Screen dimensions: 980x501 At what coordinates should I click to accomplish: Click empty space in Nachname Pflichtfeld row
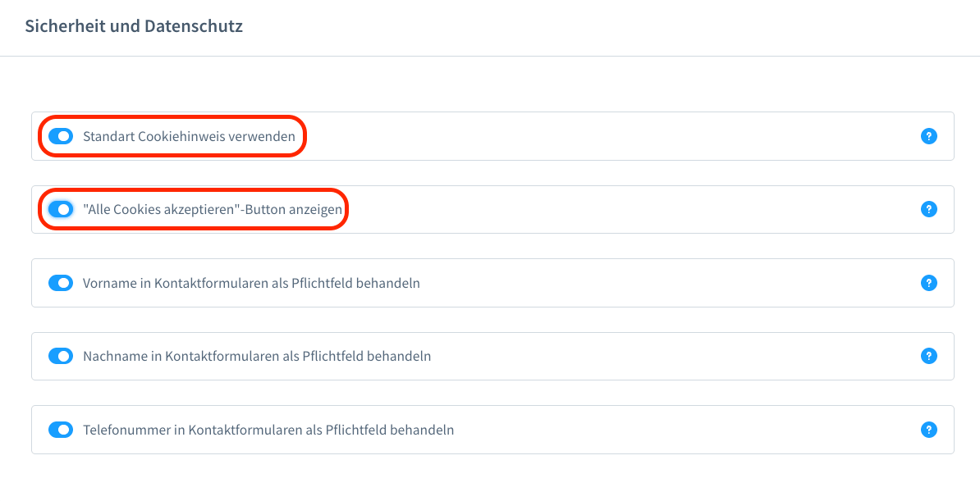657,356
